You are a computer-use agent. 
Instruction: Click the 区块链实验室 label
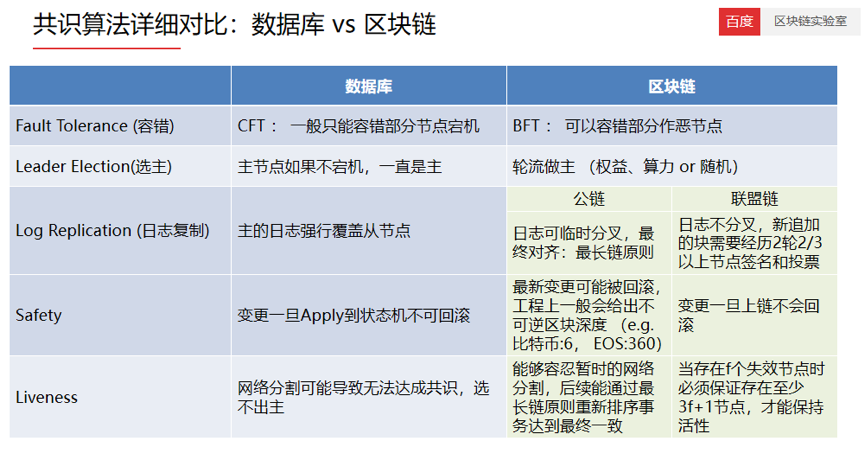(x=810, y=22)
